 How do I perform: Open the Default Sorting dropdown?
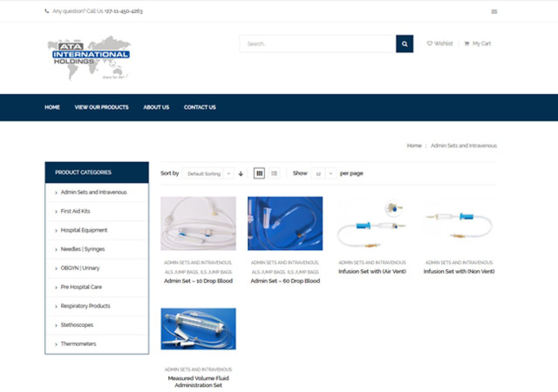pyautogui.click(x=208, y=174)
